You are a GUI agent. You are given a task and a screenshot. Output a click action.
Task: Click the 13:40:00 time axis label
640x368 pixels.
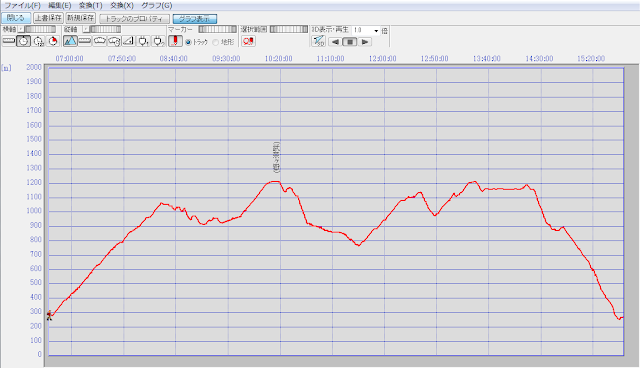[487, 59]
